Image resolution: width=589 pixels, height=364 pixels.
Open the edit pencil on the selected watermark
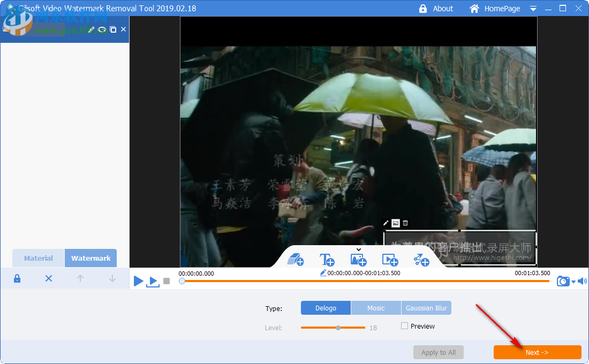pos(386,223)
